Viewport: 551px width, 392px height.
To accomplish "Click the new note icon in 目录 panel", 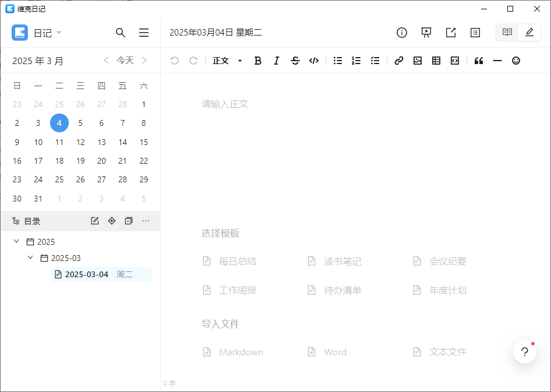I will (94, 221).
